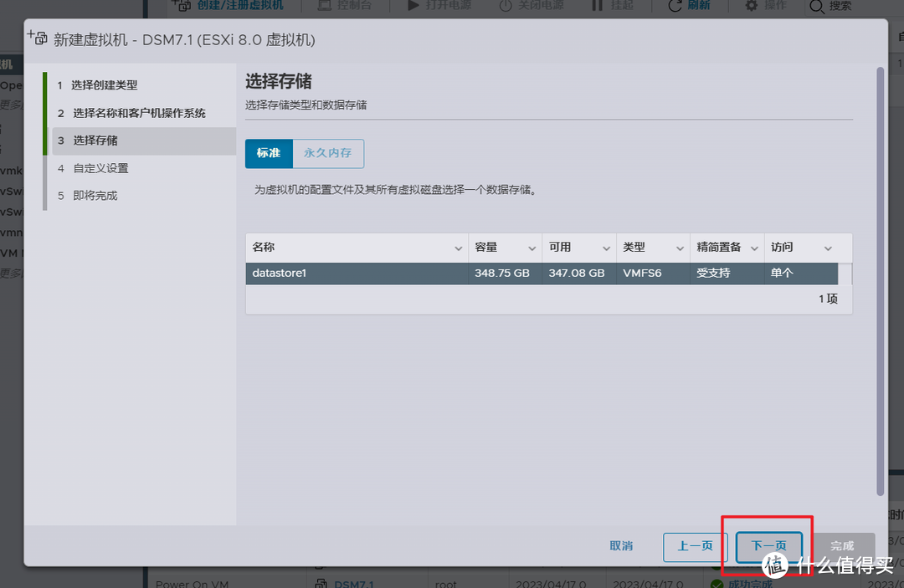The image size is (904, 588).
Task: Click the 1 项 item count text
Action: [828, 299]
